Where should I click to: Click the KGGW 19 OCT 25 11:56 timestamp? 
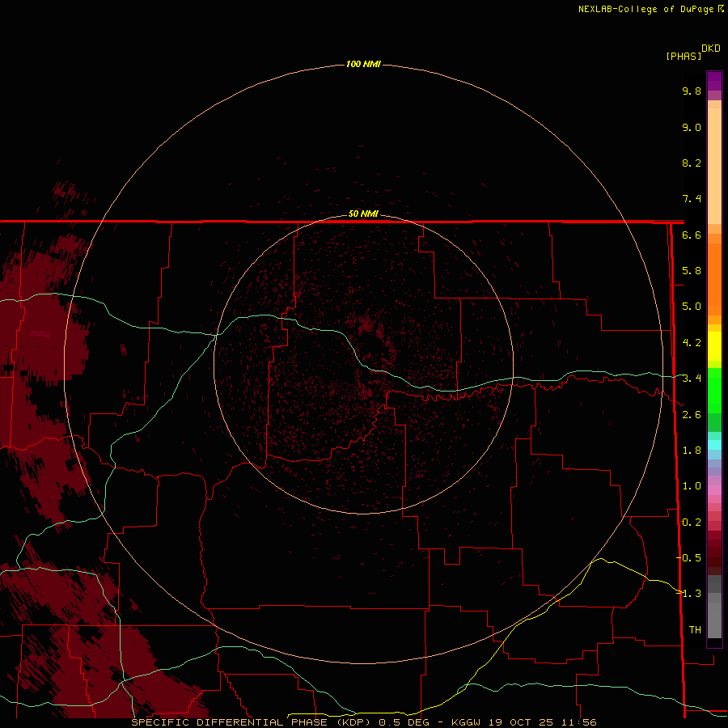524,722
